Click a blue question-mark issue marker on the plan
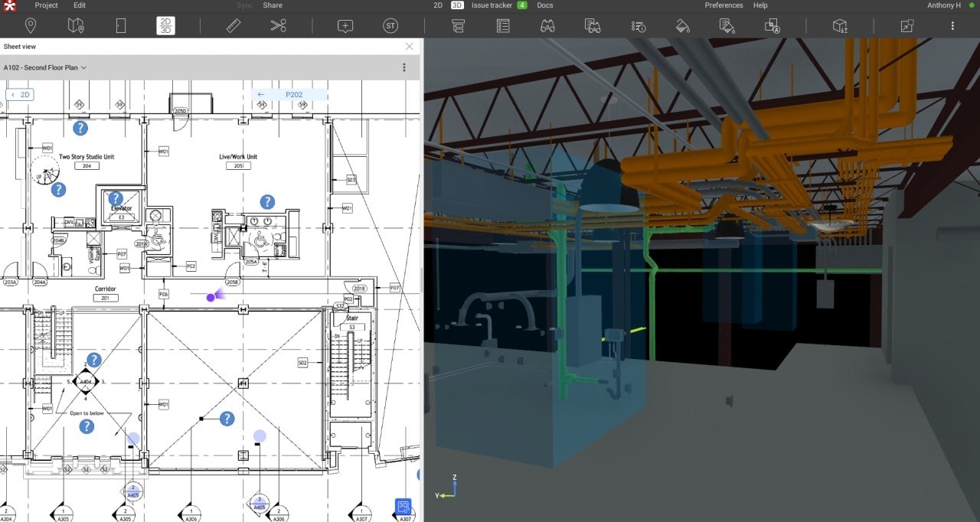Image resolution: width=980 pixels, height=522 pixels. point(80,129)
